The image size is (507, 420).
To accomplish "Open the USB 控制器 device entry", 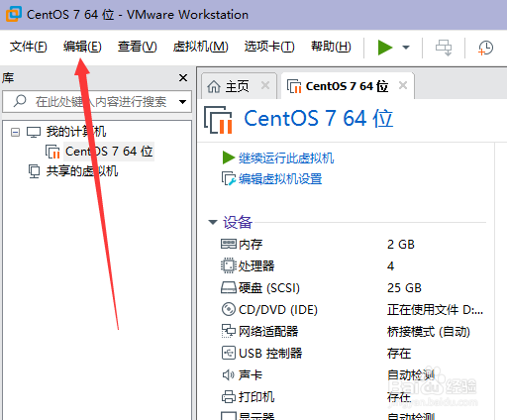I will 270,354.
